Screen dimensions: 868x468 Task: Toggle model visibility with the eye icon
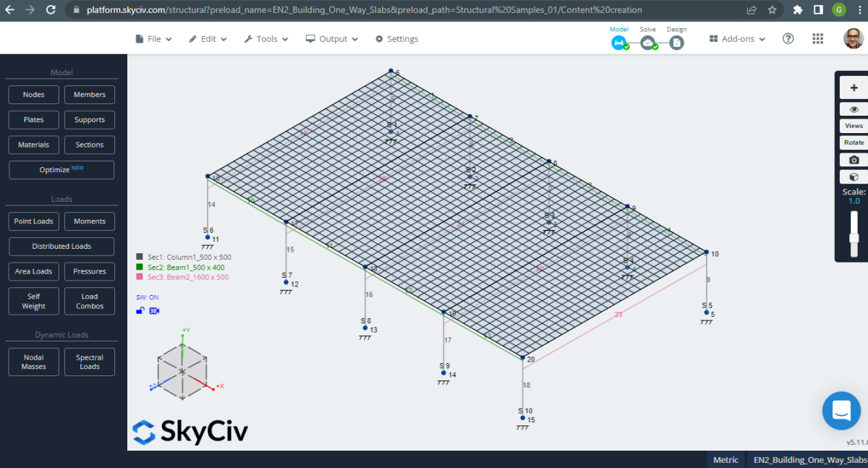point(854,109)
